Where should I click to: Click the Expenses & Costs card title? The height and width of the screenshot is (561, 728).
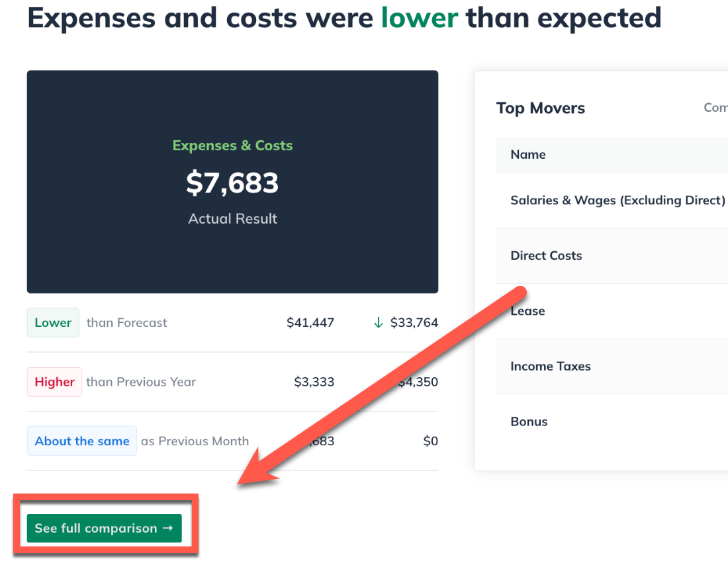(232, 146)
